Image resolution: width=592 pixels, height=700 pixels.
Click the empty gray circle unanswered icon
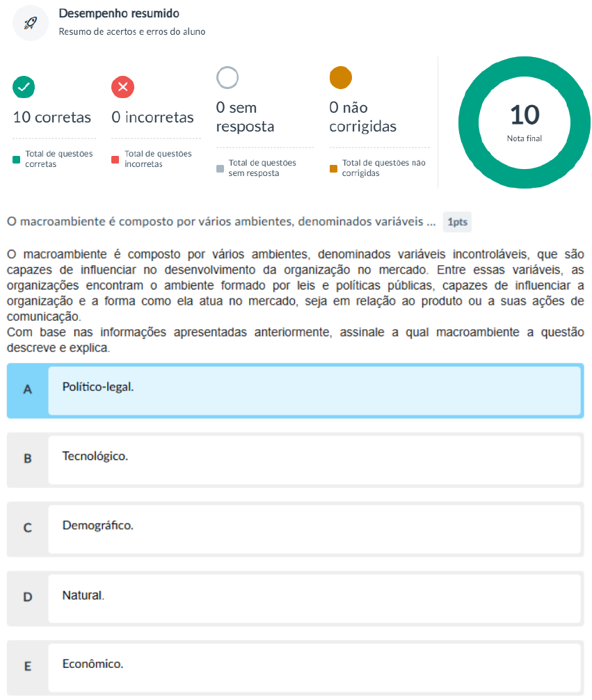(x=227, y=77)
